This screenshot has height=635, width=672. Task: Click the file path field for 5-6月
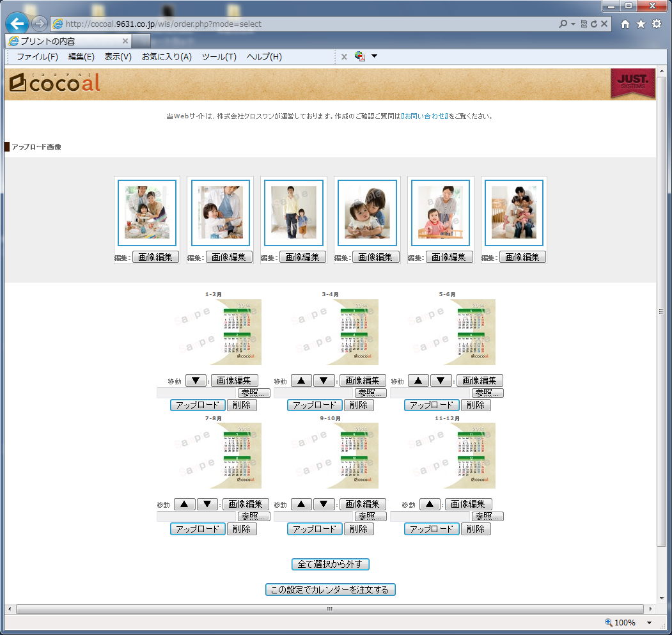[x=430, y=393]
